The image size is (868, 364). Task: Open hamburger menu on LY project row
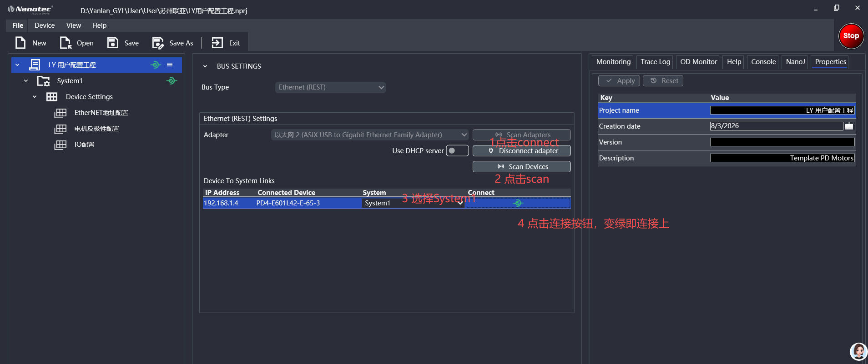click(x=170, y=65)
